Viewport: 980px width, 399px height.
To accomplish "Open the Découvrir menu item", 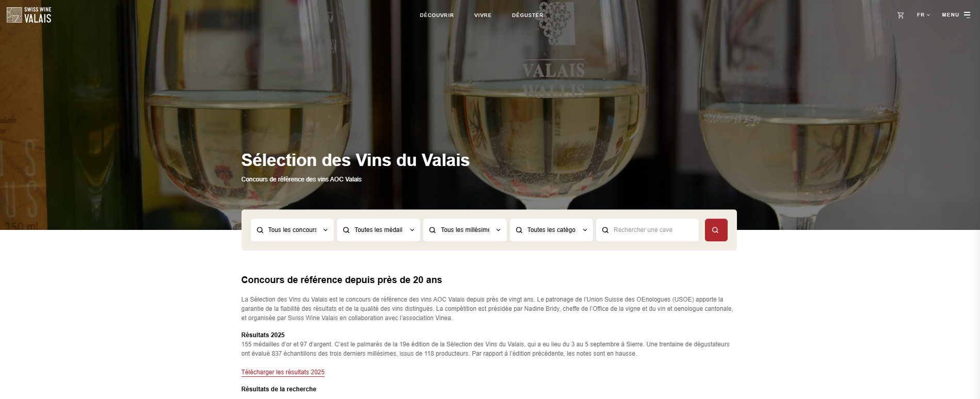I will [x=437, y=15].
